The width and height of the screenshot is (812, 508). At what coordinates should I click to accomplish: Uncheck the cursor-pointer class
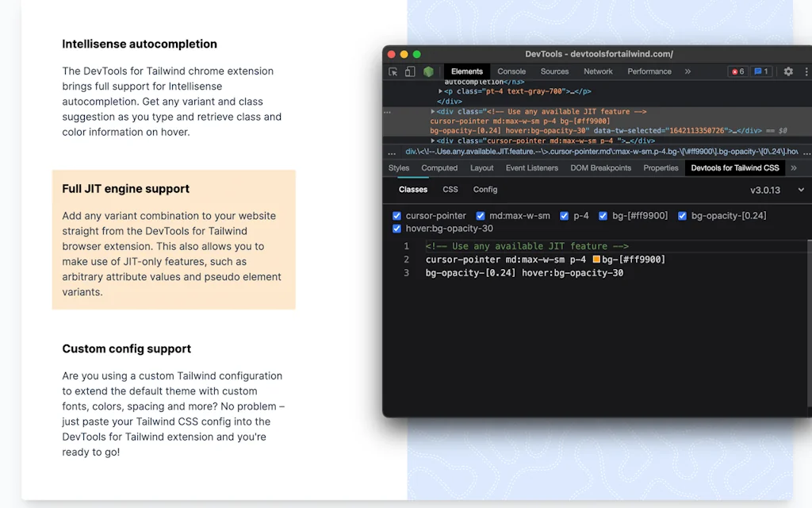click(397, 215)
